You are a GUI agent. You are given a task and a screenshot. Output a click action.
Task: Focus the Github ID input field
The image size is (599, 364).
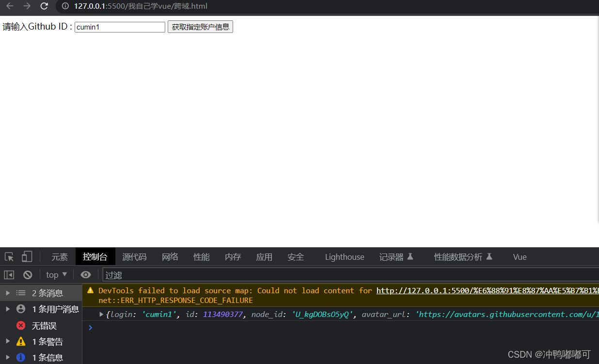pyautogui.click(x=120, y=27)
